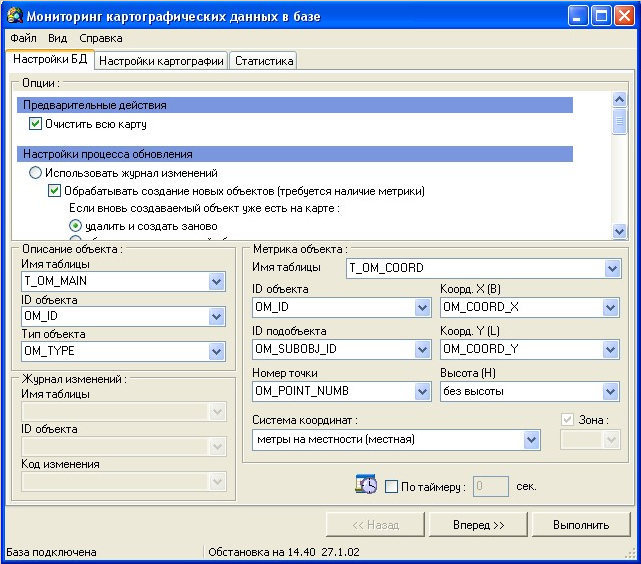
Task: Click the options list scroll down arrow
Action: pos(619,231)
